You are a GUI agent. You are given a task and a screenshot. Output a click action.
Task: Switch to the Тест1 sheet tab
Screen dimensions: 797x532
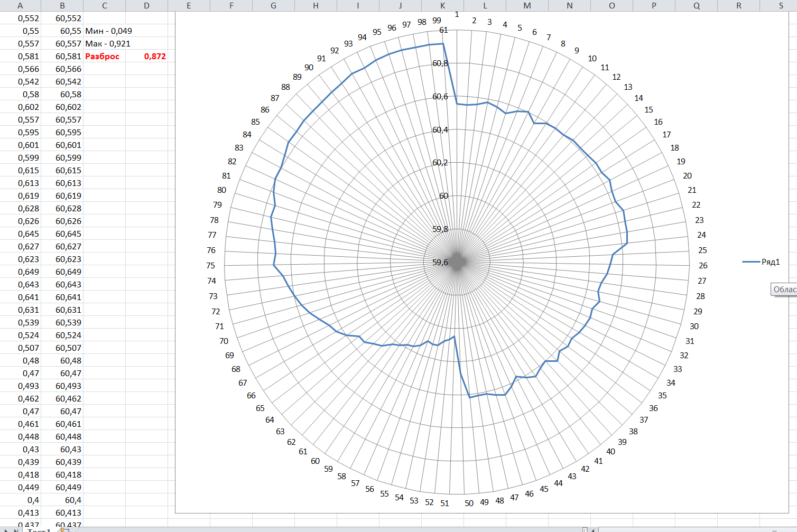tap(40, 530)
